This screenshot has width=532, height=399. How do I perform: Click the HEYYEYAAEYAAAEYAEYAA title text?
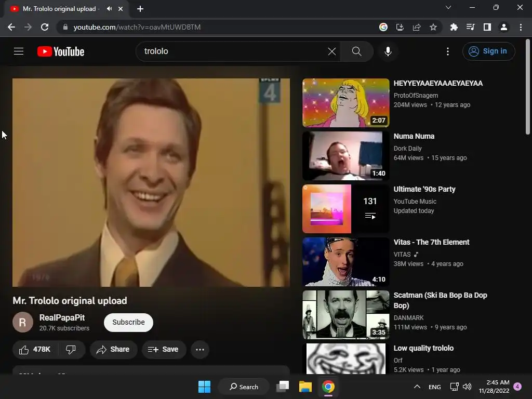point(438,84)
